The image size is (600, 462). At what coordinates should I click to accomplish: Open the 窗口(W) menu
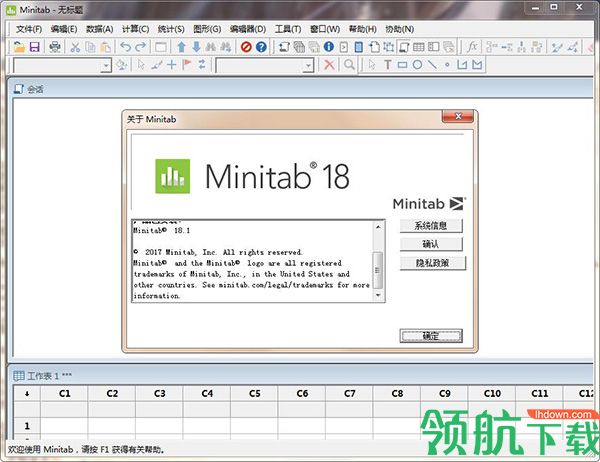324,29
